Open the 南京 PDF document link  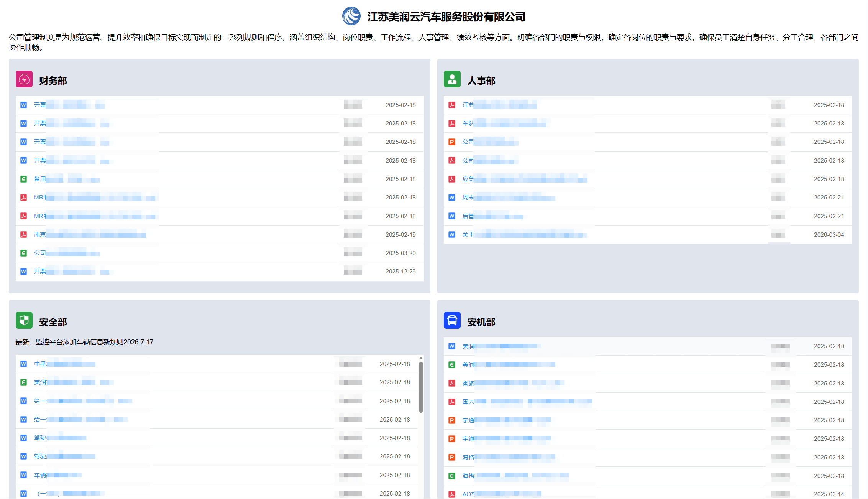pyautogui.click(x=90, y=234)
